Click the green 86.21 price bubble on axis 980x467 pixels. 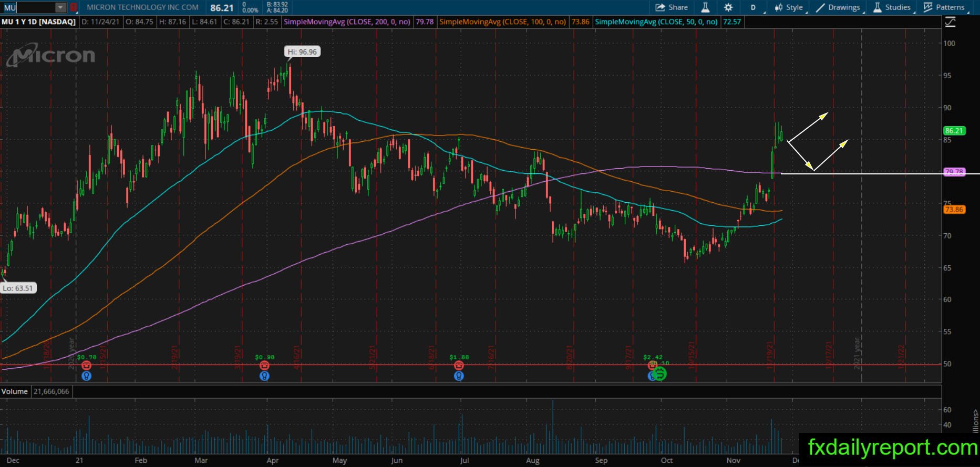954,131
